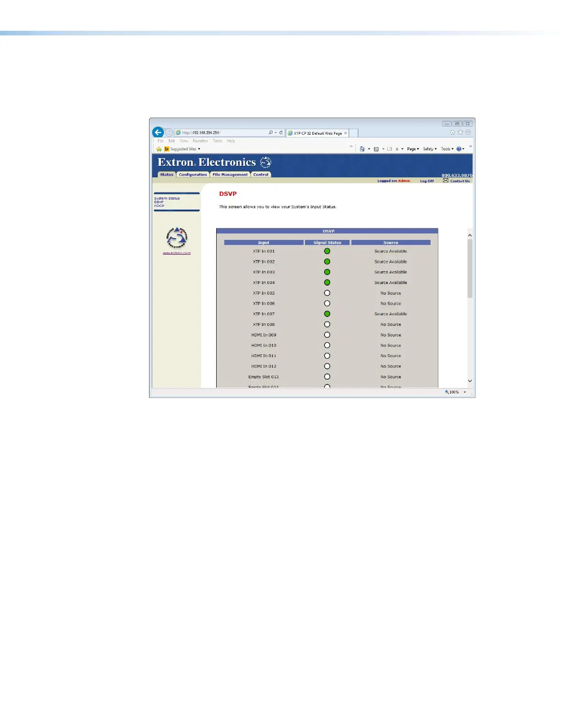Click the Print icon in command bar

[x=397, y=149]
